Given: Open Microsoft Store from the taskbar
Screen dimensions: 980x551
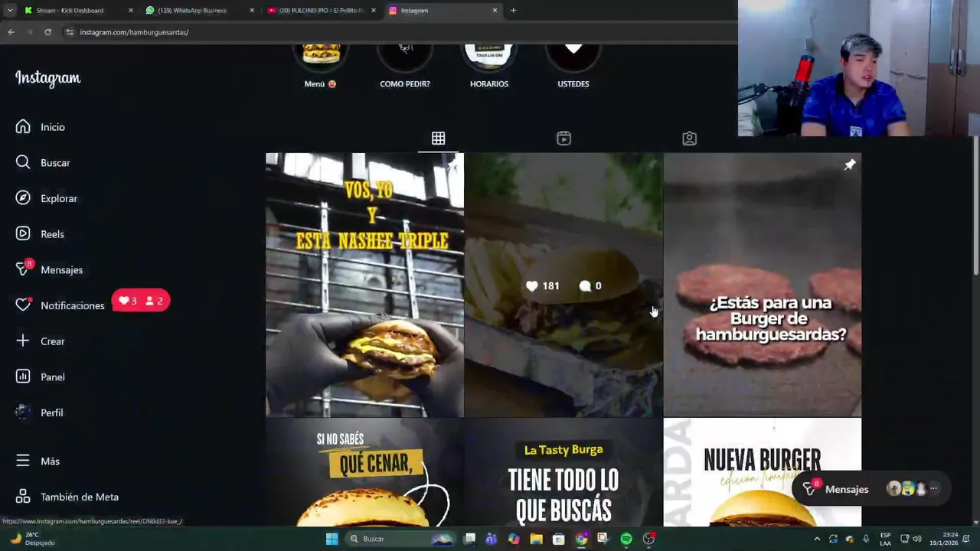Looking at the screenshot, I should point(559,539).
